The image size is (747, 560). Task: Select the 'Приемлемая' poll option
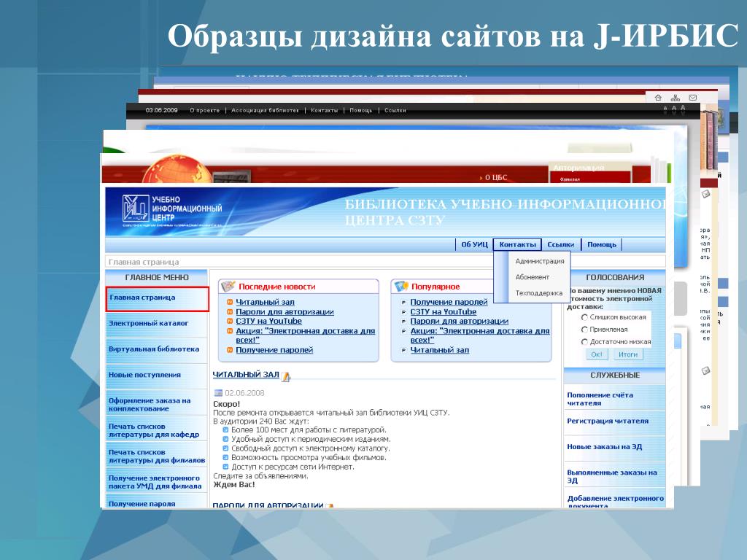584,330
